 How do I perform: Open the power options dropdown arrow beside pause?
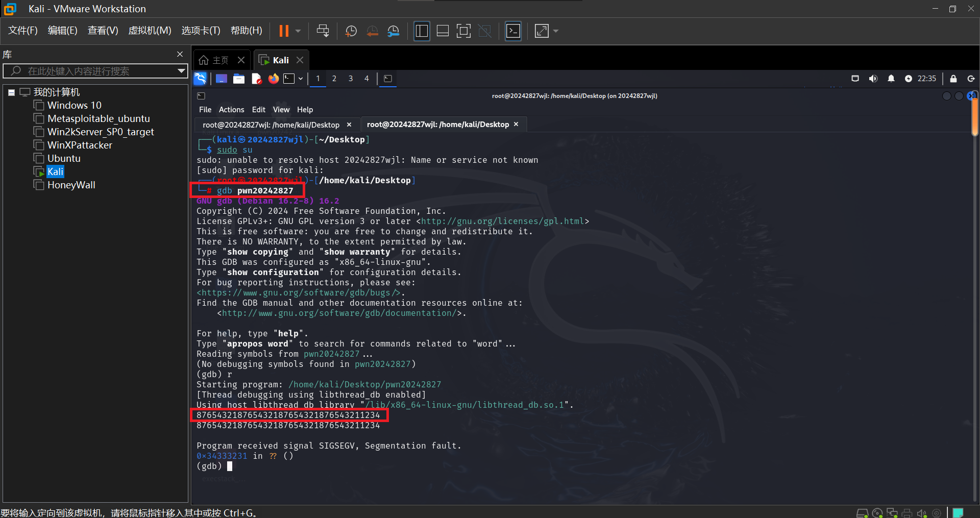pos(298,31)
